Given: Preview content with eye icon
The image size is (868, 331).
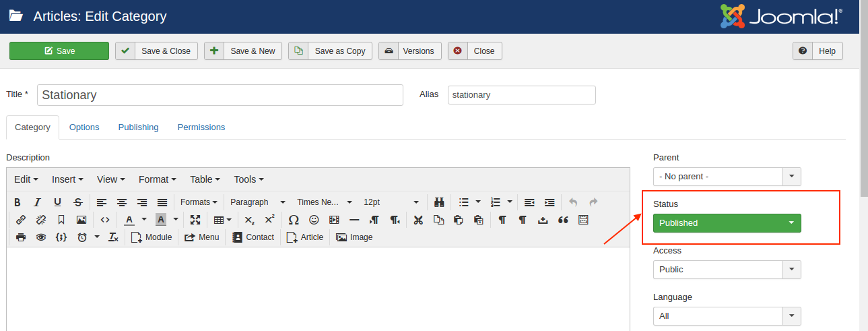Looking at the screenshot, I should (41, 237).
